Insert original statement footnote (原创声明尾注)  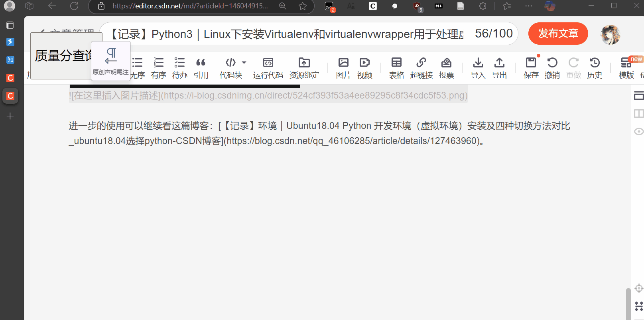[x=111, y=61]
